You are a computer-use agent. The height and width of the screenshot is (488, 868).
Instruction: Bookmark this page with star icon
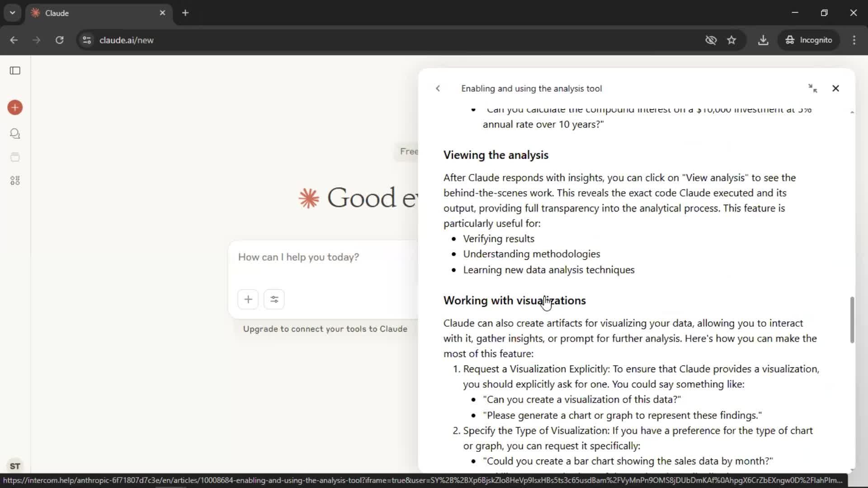coord(731,40)
